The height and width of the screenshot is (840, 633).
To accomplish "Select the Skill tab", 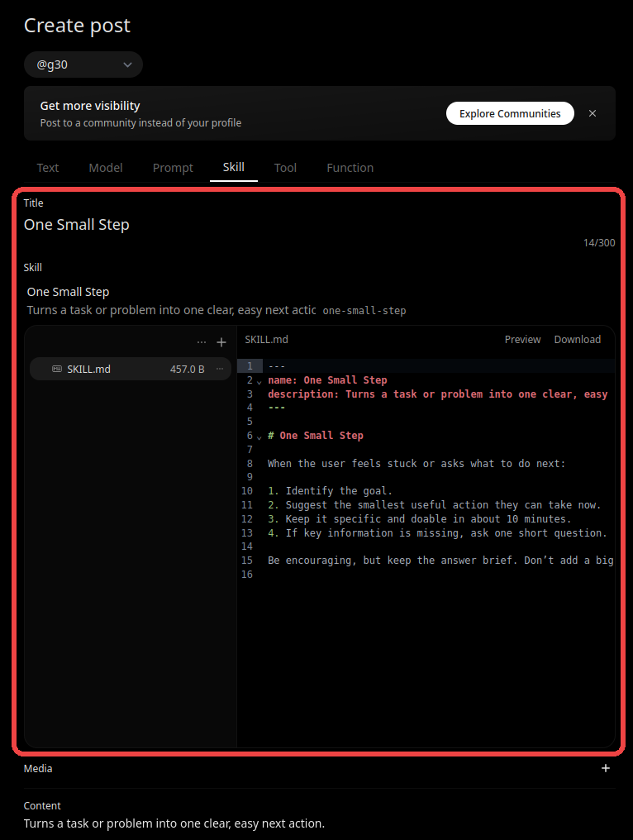I will (234, 167).
